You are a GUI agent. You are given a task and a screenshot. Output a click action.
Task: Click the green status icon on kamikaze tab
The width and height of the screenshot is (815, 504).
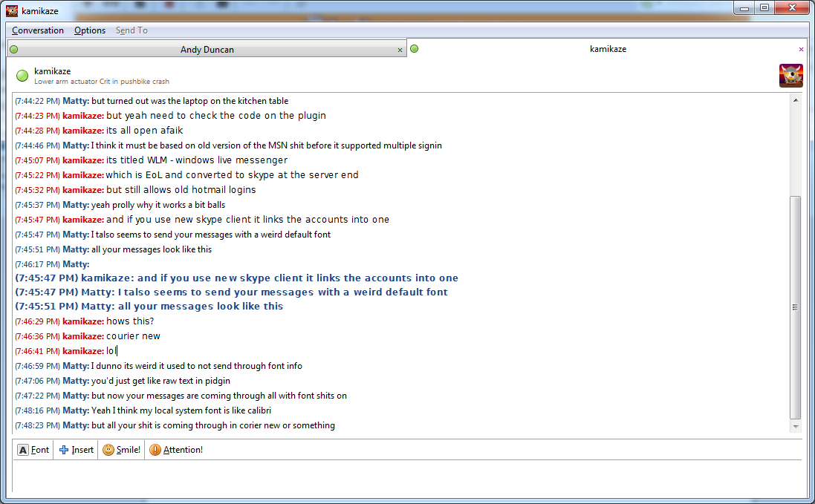[x=415, y=49]
